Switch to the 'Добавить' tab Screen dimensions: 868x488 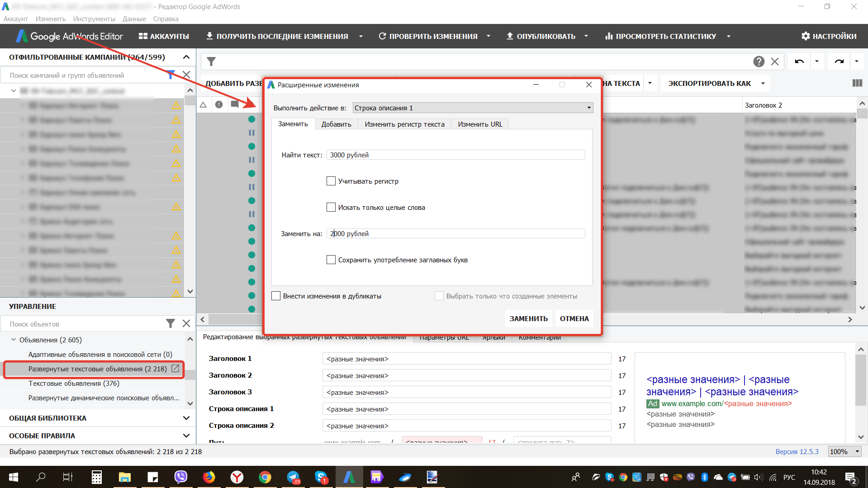click(x=336, y=124)
